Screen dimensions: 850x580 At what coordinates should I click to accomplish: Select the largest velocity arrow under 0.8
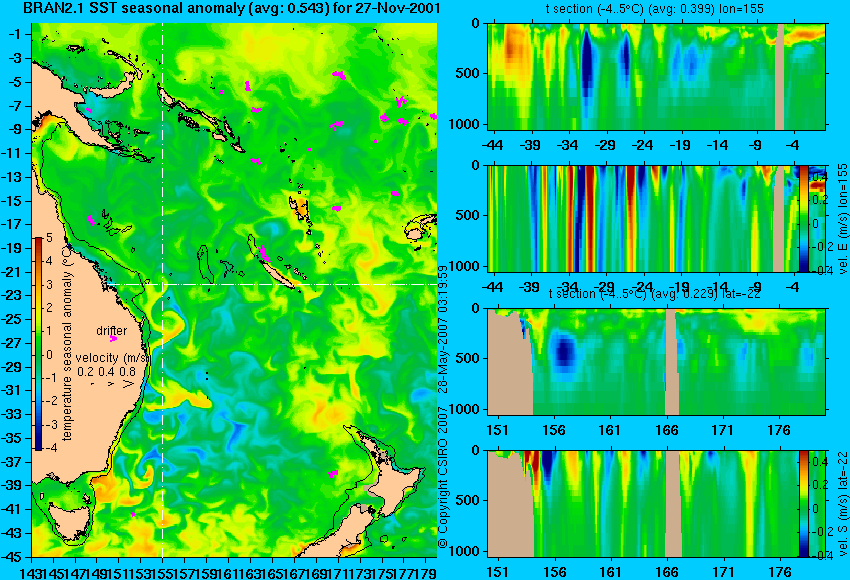click(x=129, y=384)
